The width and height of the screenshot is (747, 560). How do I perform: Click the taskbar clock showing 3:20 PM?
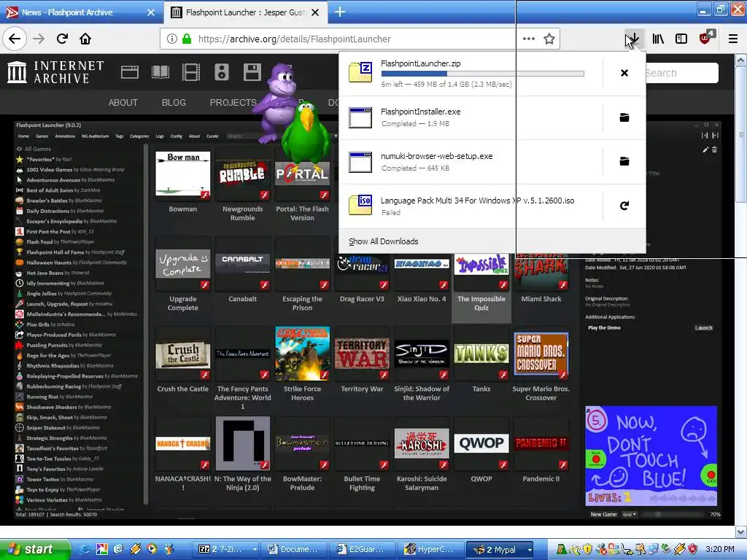coord(719,549)
